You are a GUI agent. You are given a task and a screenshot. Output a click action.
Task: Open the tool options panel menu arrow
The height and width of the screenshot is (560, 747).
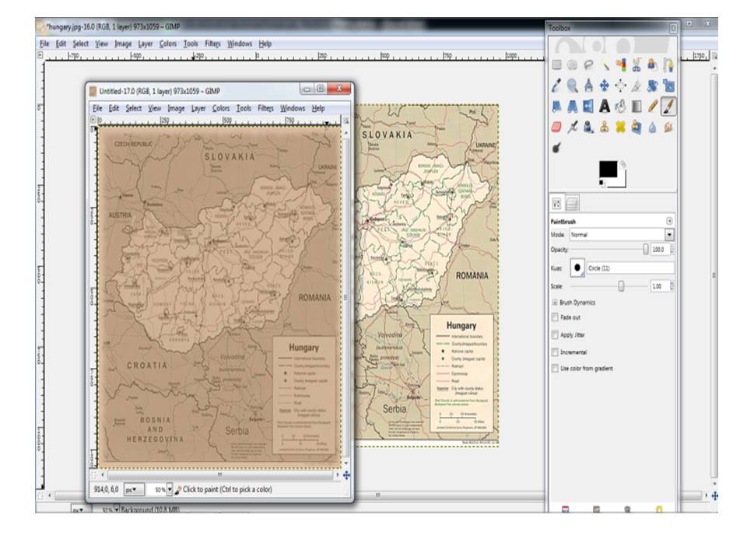pyautogui.click(x=669, y=221)
